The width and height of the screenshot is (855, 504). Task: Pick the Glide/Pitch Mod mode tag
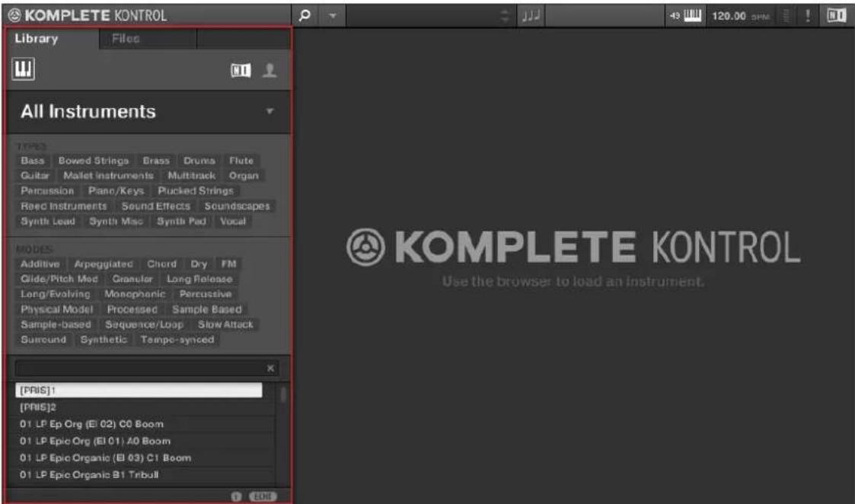tap(59, 279)
